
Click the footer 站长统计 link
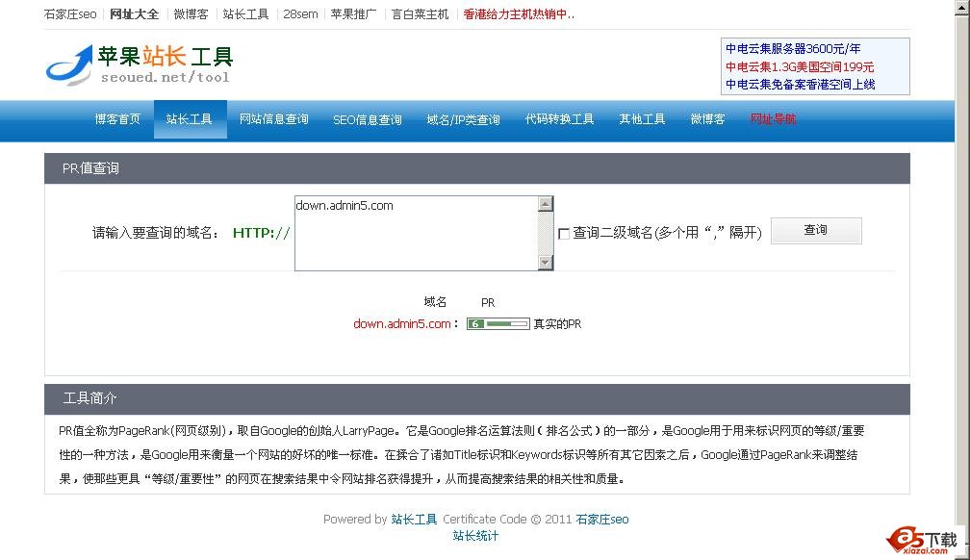(x=475, y=536)
